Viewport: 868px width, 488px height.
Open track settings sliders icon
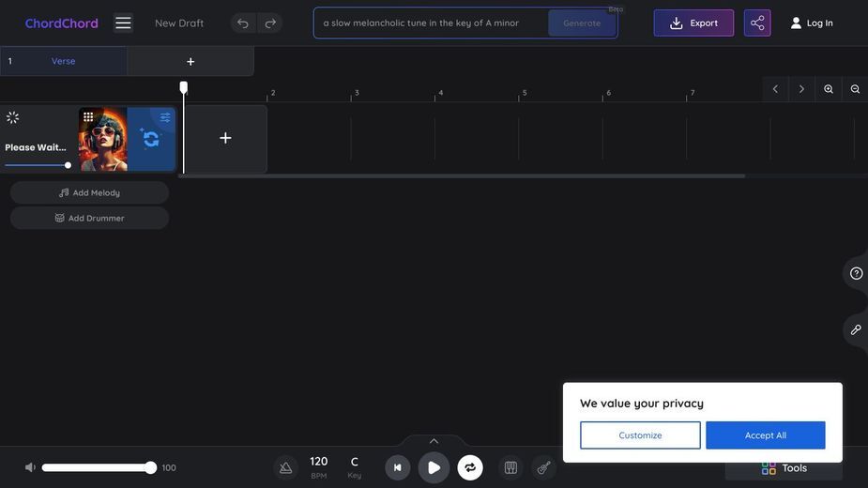(x=165, y=117)
